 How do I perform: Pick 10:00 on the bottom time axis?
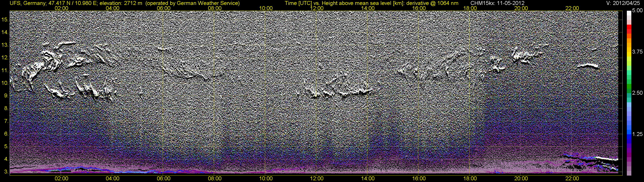click(266, 179)
